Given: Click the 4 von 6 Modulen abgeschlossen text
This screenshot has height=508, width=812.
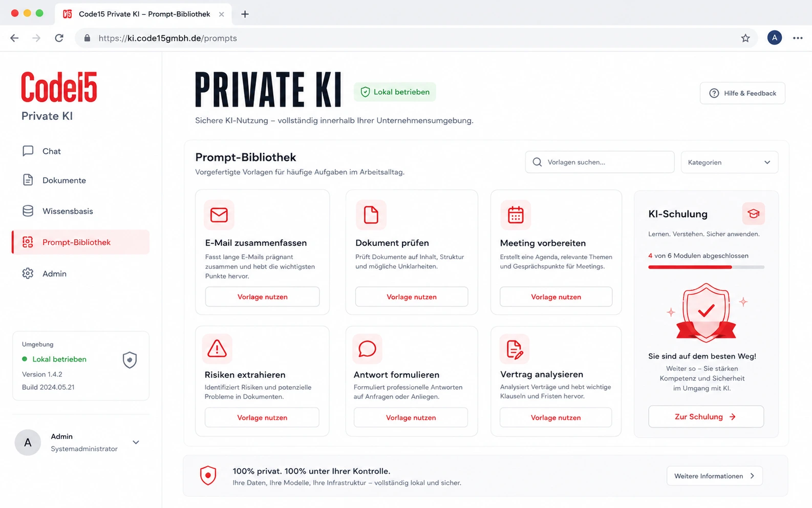Looking at the screenshot, I should click(x=698, y=256).
